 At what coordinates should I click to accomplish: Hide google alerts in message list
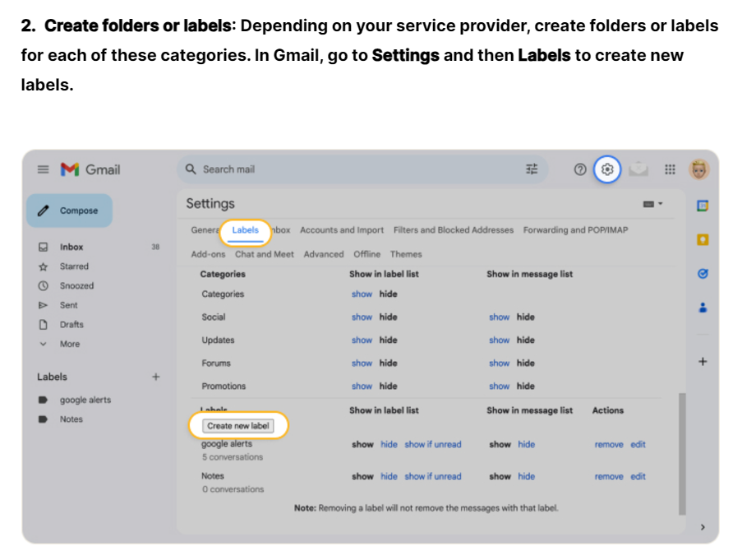(527, 444)
